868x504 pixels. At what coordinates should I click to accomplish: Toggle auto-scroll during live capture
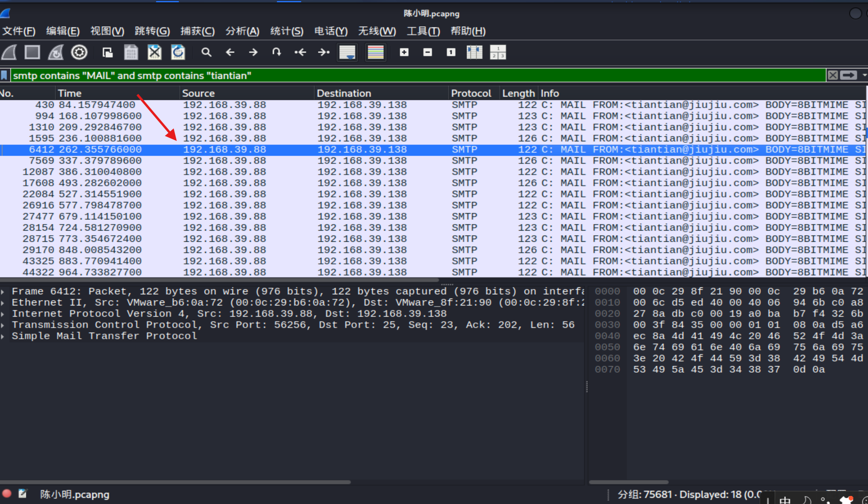click(347, 52)
